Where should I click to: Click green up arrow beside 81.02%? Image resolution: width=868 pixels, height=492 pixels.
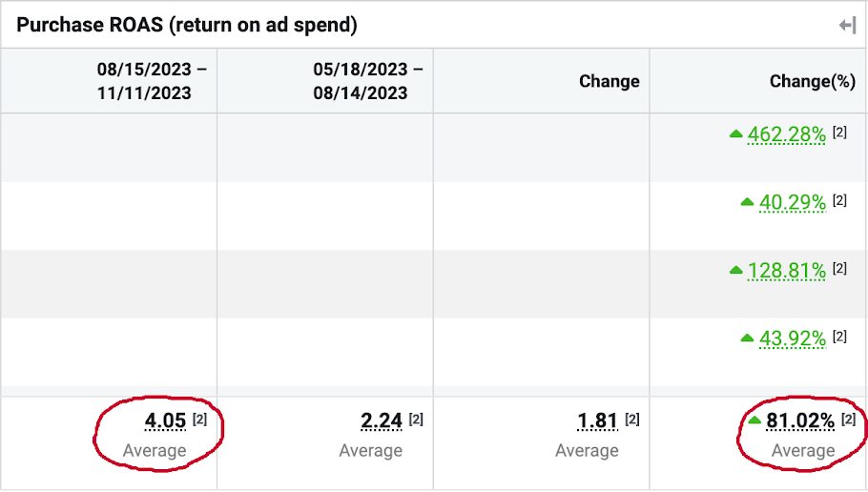click(754, 420)
